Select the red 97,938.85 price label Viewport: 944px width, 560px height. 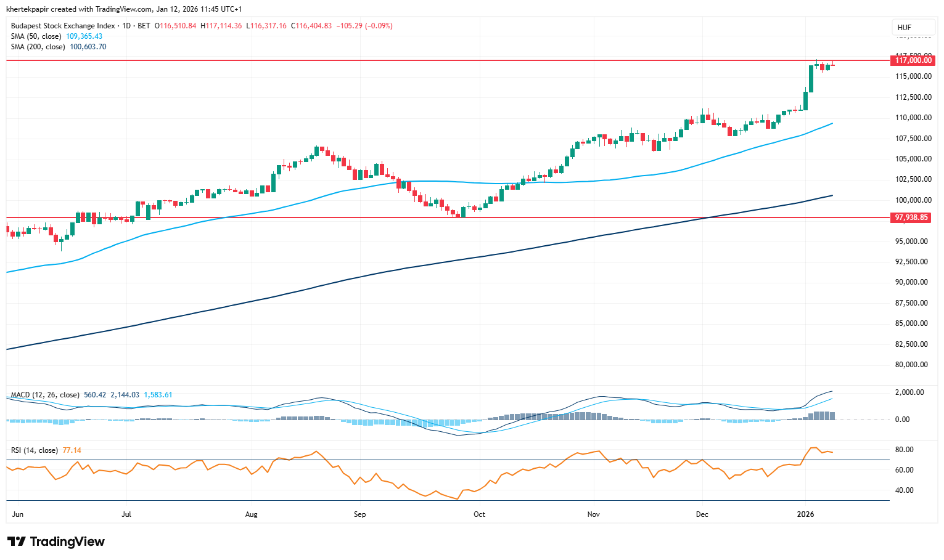click(x=911, y=217)
